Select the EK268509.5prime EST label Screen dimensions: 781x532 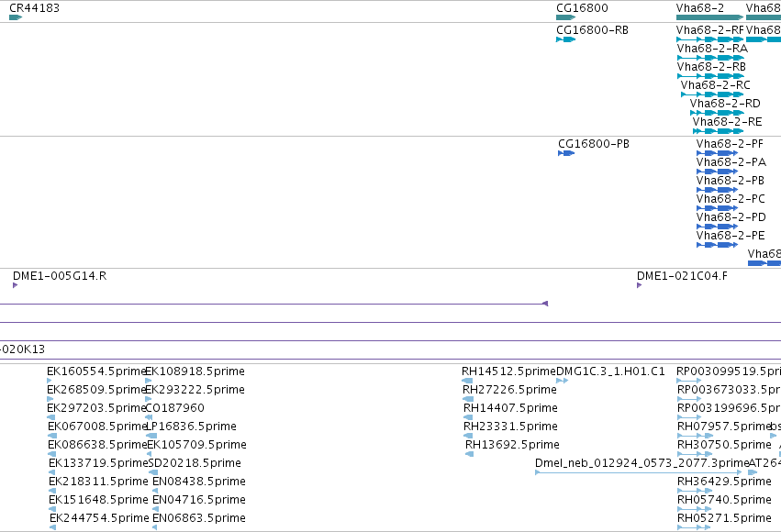(x=96, y=390)
